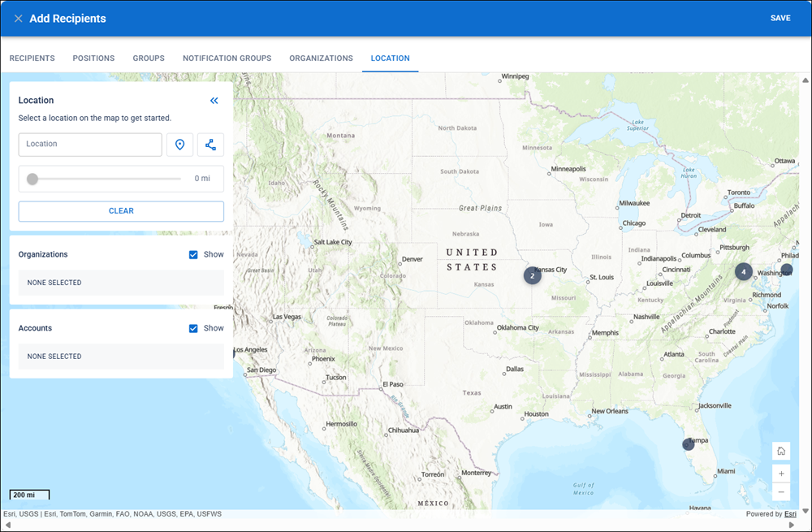Toggle the Organizations Show checkbox

point(193,254)
